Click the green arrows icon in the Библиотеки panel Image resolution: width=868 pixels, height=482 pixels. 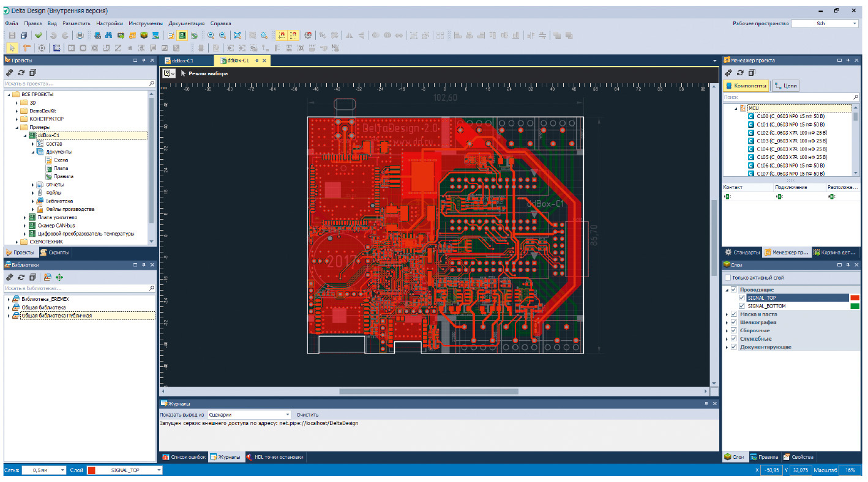click(x=59, y=277)
